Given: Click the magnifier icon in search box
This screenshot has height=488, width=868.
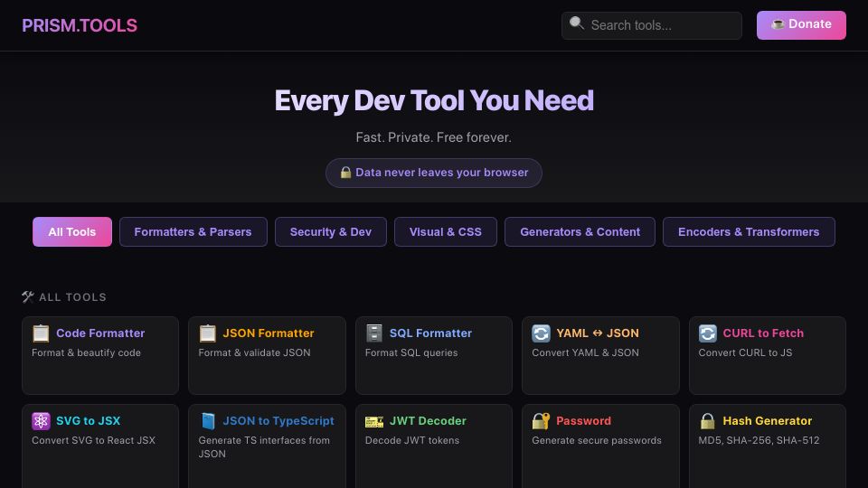Looking at the screenshot, I should 577,23.
